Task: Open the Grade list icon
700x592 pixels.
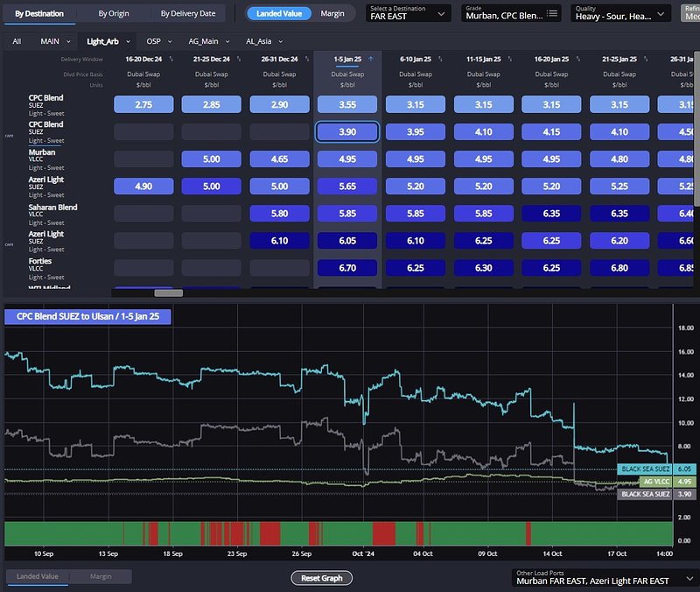Action: point(552,14)
